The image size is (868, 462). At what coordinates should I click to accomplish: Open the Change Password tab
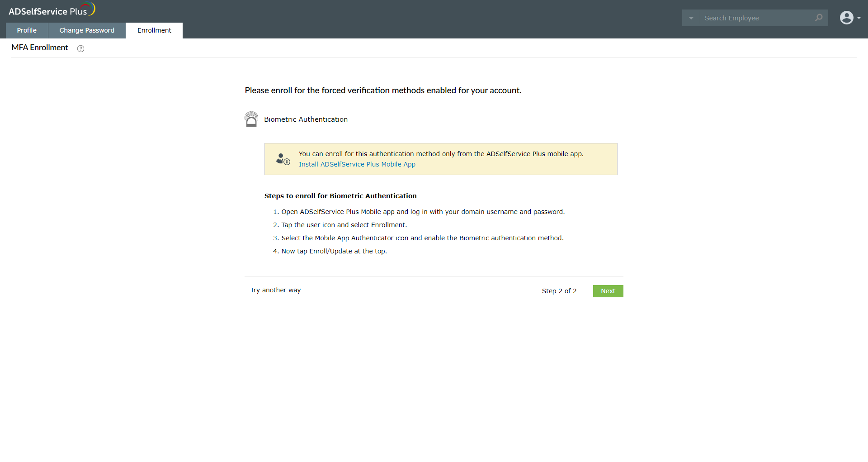coord(86,30)
